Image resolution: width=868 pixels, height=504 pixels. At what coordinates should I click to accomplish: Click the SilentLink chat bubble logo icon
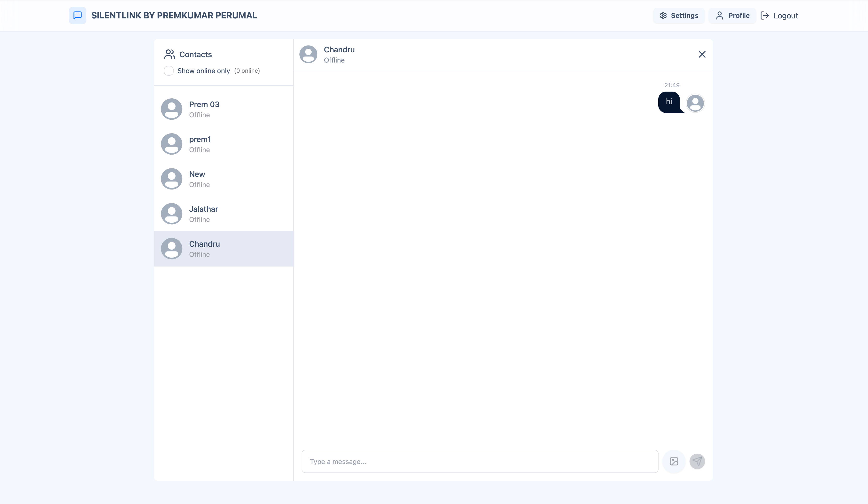coord(78,16)
